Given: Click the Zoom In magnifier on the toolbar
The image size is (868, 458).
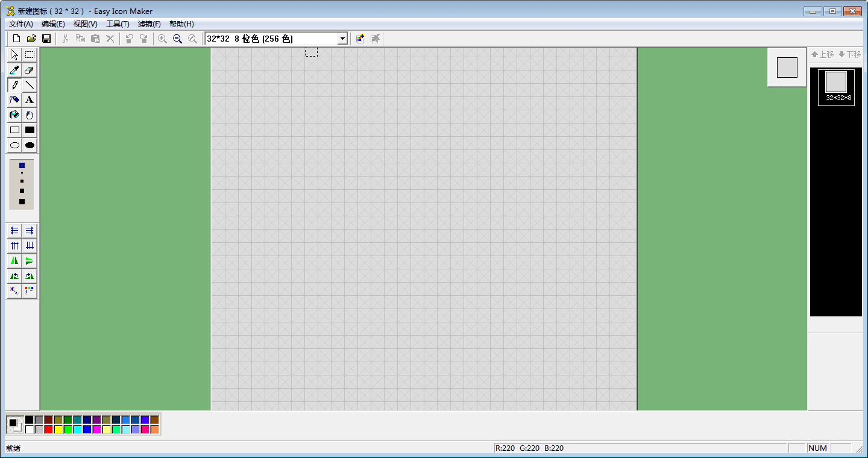Looking at the screenshot, I should pyautogui.click(x=163, y=39).
